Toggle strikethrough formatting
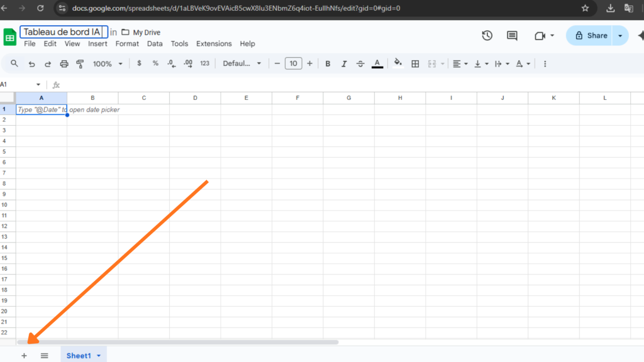This screenshot has height=362, width=644. (x=360, y=63)
